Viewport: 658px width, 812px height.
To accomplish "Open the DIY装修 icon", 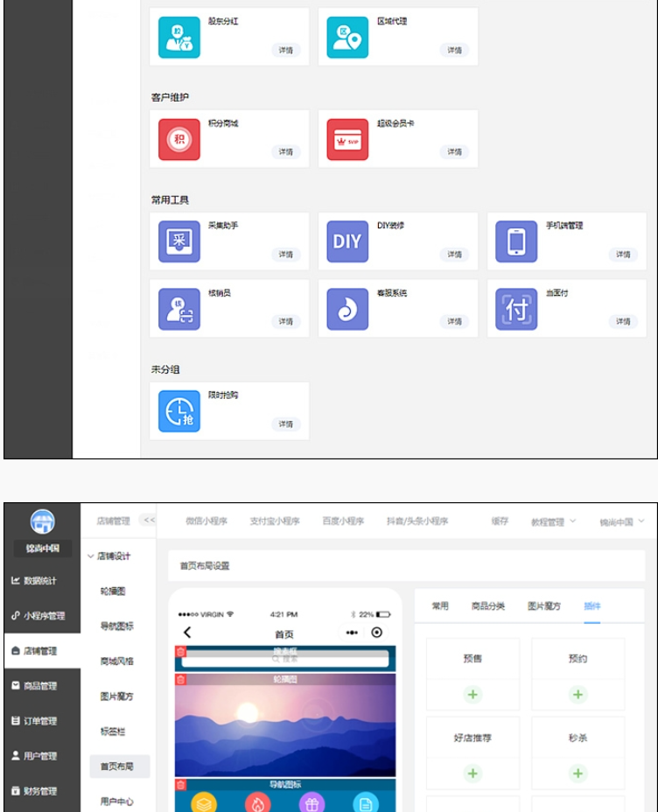I will point(347,241).
